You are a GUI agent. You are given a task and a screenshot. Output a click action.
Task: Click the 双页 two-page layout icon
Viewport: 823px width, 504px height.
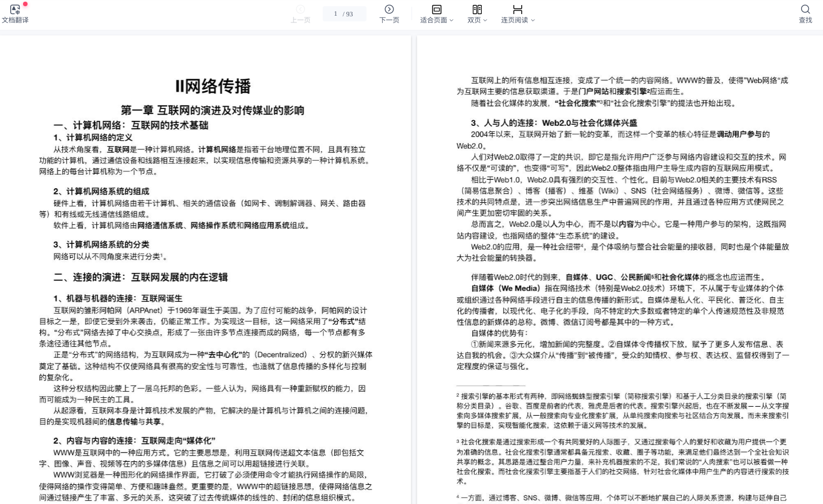[x=477, y=9]
